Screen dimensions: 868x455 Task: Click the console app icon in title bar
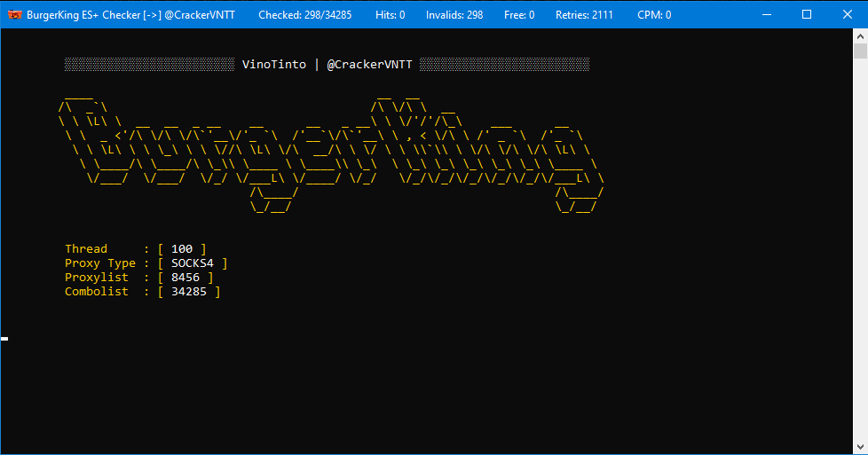tap(15, 14)
